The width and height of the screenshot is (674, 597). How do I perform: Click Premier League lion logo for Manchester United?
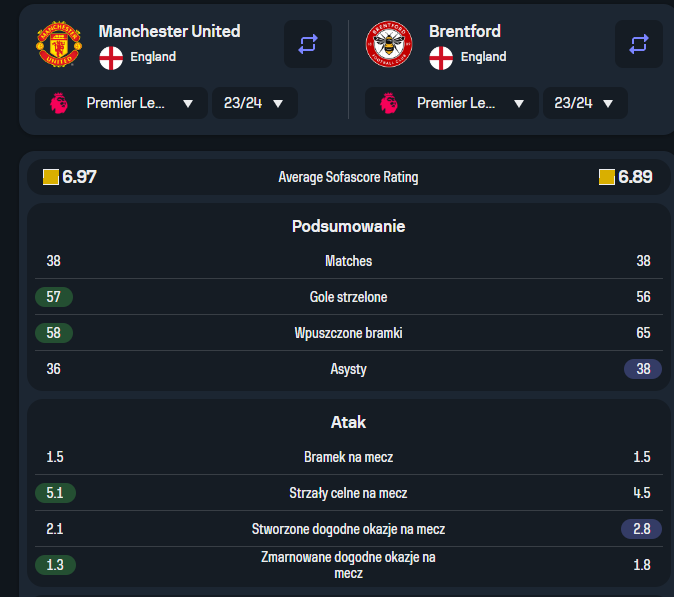point(59,103)
